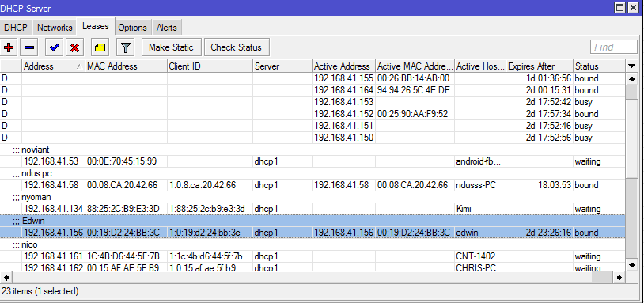Click the 23 items status bar text
Viewport: 644px width, 303px height.
click(40, 291)
